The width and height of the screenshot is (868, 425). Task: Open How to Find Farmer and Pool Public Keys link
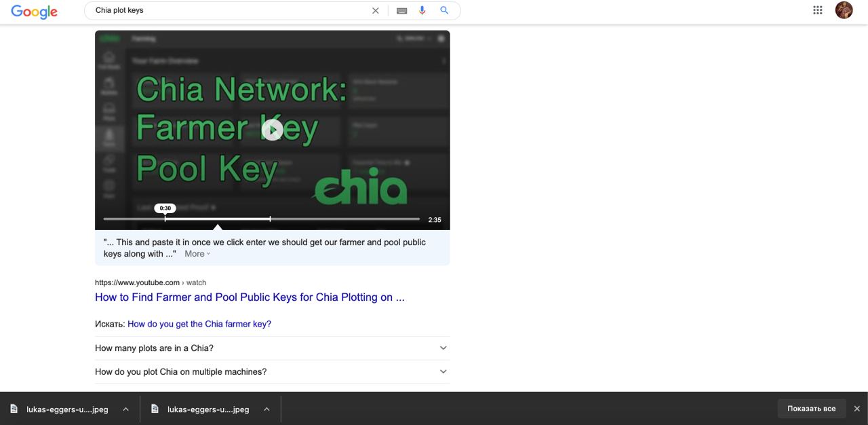pyautogui.click(x=250, y=297)
